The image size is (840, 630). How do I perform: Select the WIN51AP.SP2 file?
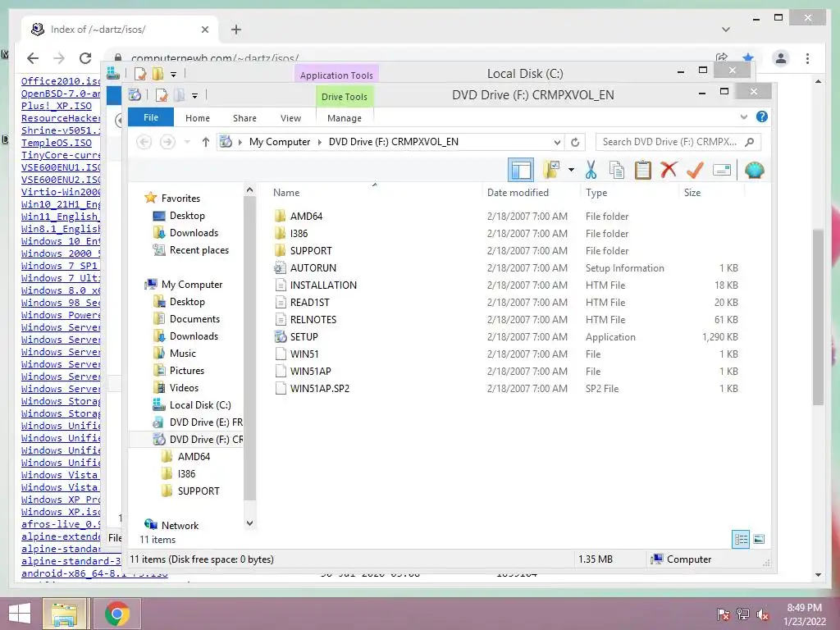click(x=319, y=388)
